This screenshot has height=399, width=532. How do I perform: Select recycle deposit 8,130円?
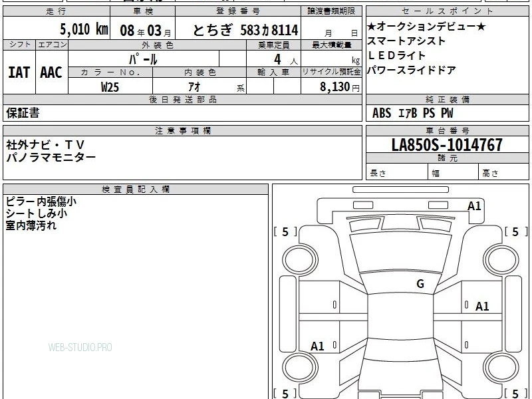[340, 87]
